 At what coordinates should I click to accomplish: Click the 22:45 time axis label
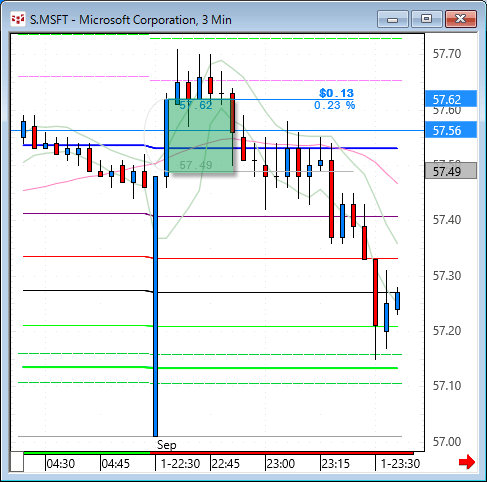(x=226, y=464)
